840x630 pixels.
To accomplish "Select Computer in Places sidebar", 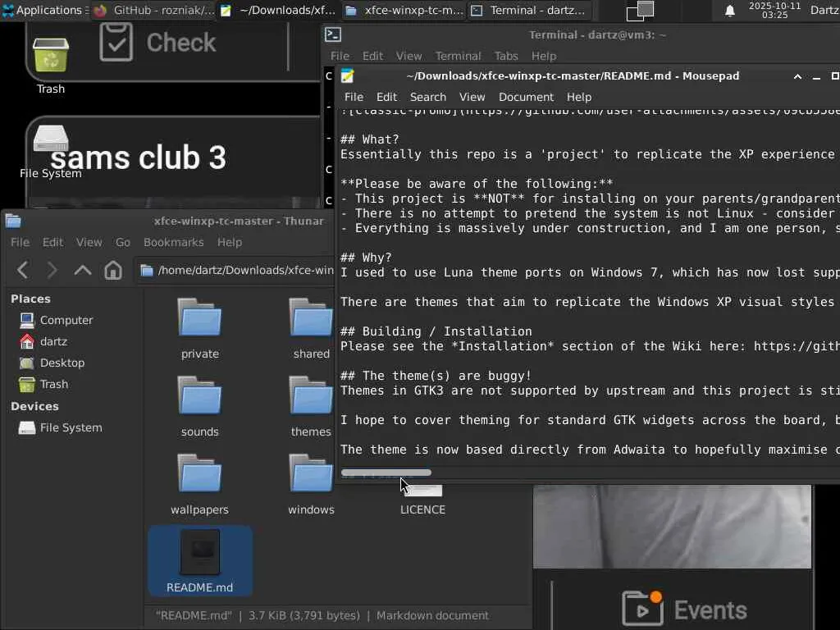I will [x=66, y=320].
